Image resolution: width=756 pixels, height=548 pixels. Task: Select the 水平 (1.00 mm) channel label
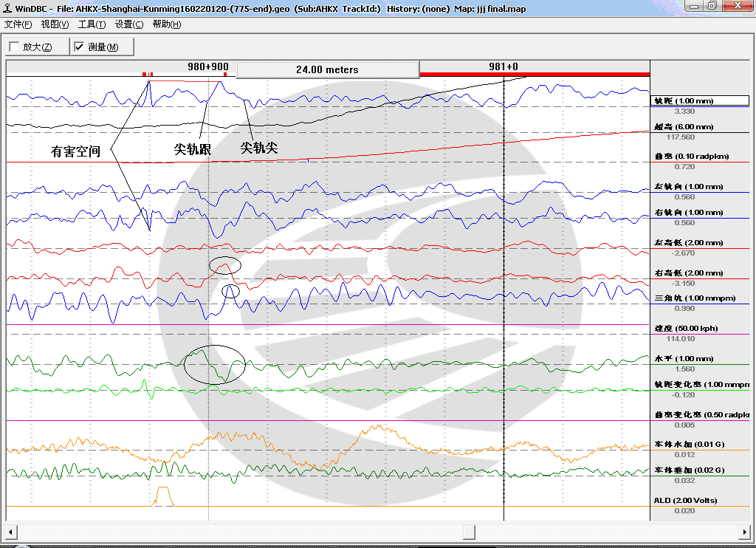[x=684, y=358]
